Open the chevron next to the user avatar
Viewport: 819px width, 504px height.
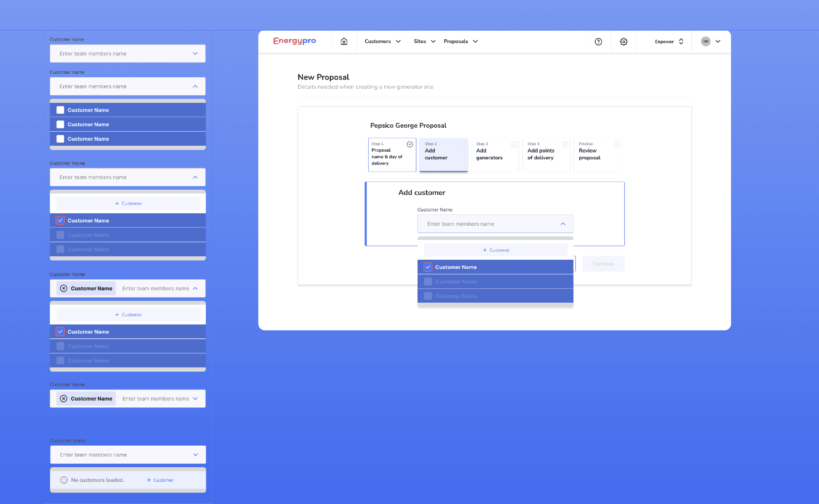tap(718, 41)
